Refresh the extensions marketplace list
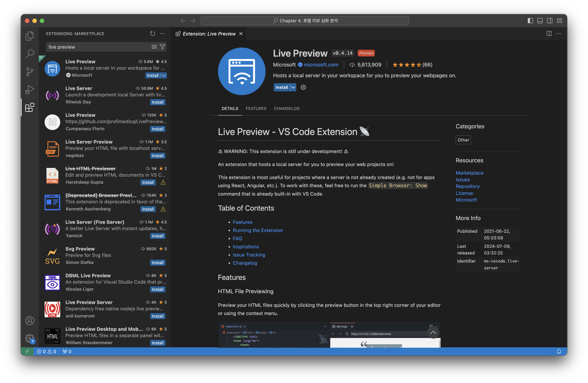588x383 pixels. coord(152,34)
